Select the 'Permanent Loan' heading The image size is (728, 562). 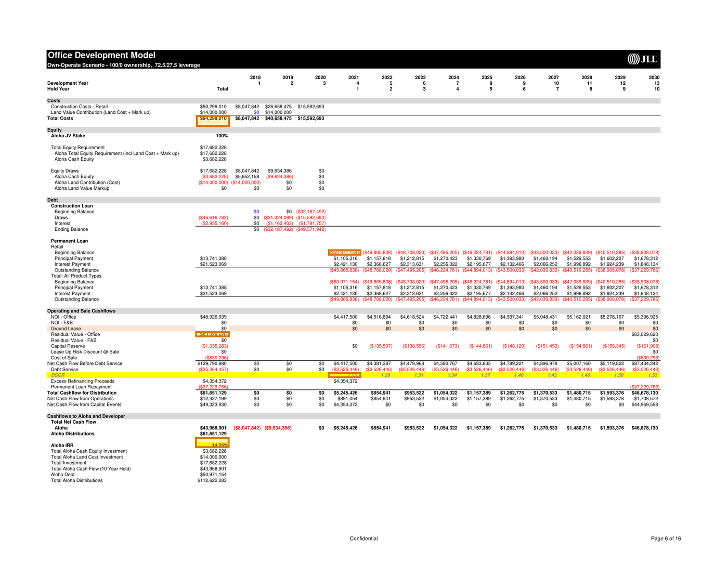[x=69, y=241]
